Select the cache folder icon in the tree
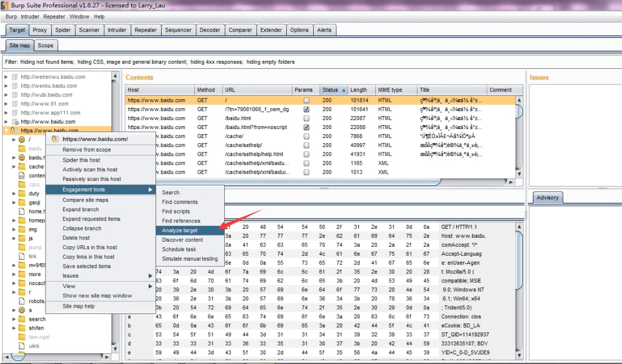 pyautogui.click(x=22, y=167)
